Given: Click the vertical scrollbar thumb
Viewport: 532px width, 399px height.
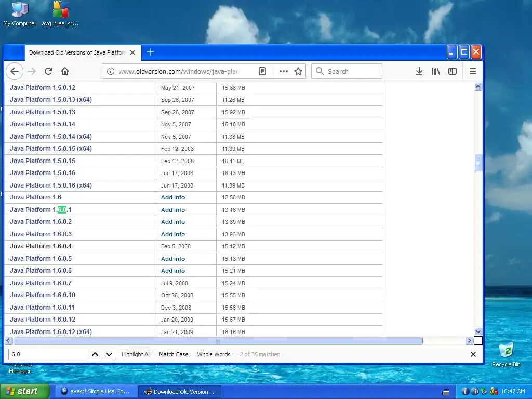Looking at the screenshot, I should tap(478, 163).
